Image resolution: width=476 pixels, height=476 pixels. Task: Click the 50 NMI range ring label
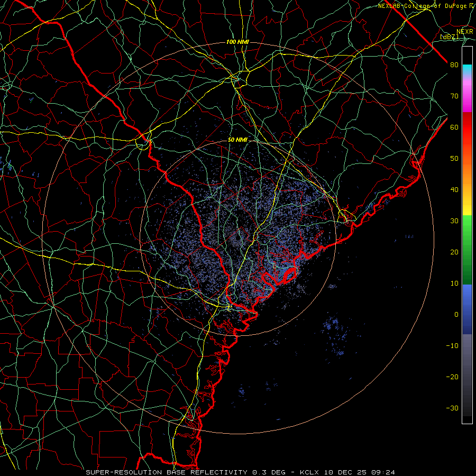[237, 140]
